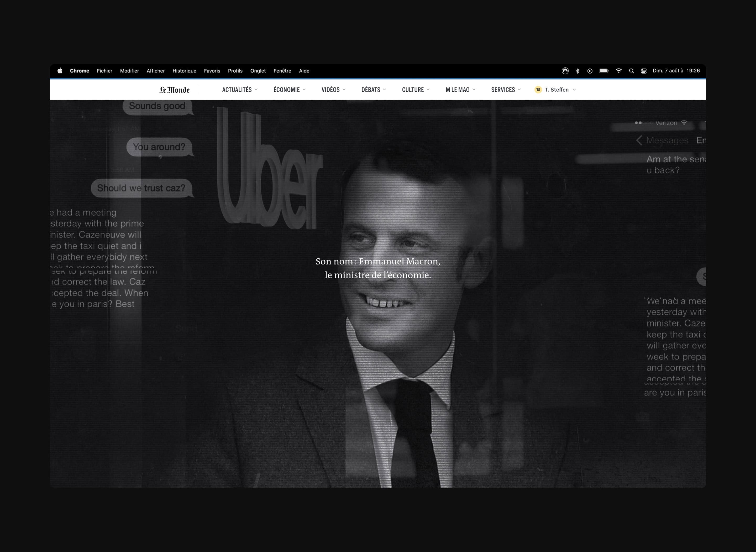Viewport: 756px width, 552px height.
Task: Expand the SERVICES dropdown chevron
Action: pyautogui.click(x=519, y=90)
